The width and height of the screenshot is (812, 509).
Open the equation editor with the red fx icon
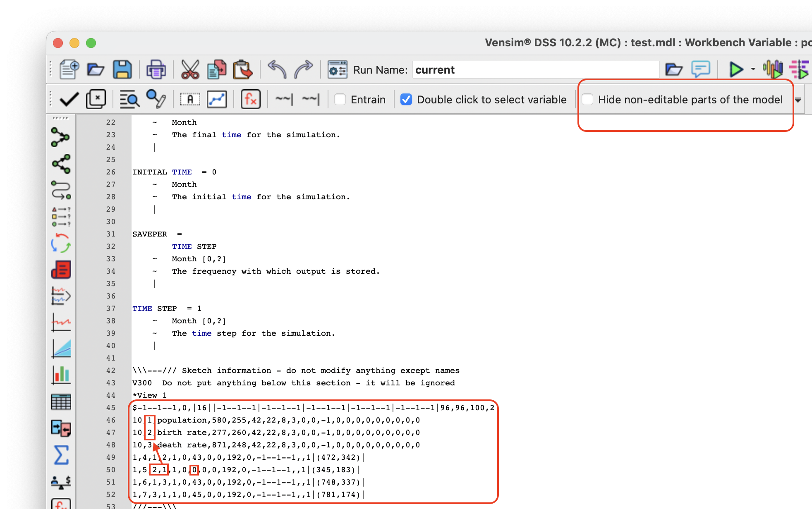click(x=250, y=99)
